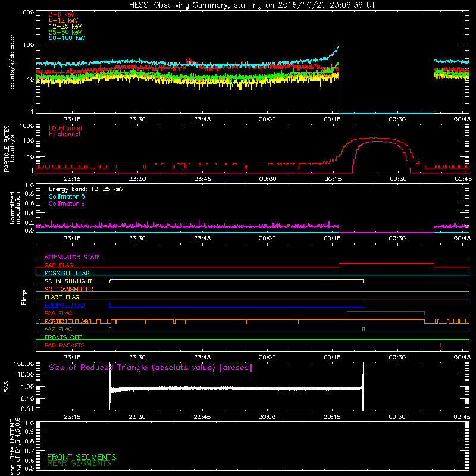Click the 'Mon. Rate LIVETIME' axis title
Viewport: 476px width, 476px height.
tap(12, 446)
